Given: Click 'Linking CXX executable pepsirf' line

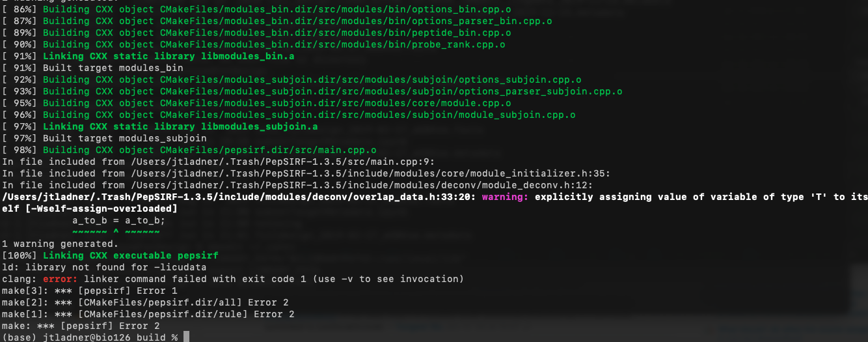Looking at the screenshot, I should [x=111, y=255].
